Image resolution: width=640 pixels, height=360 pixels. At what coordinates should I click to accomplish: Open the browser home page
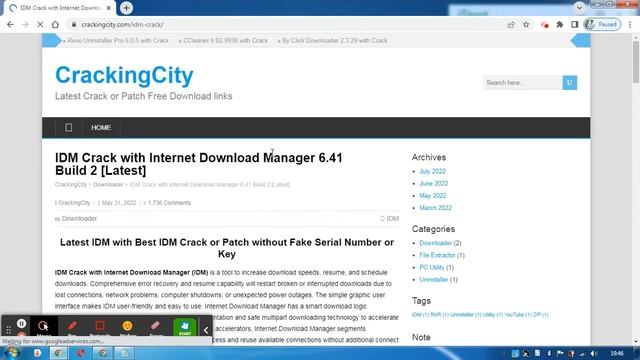tap(55, 24)
